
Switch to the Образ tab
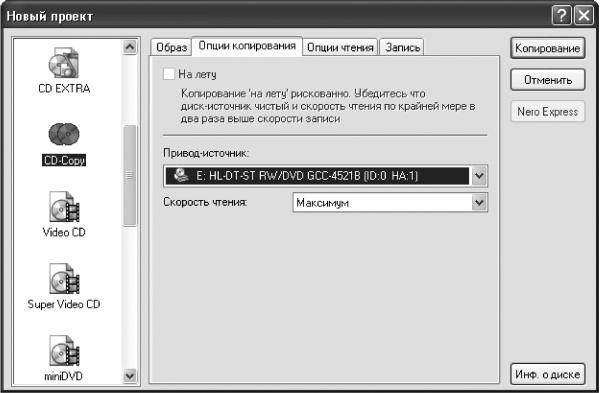point(171,47)
